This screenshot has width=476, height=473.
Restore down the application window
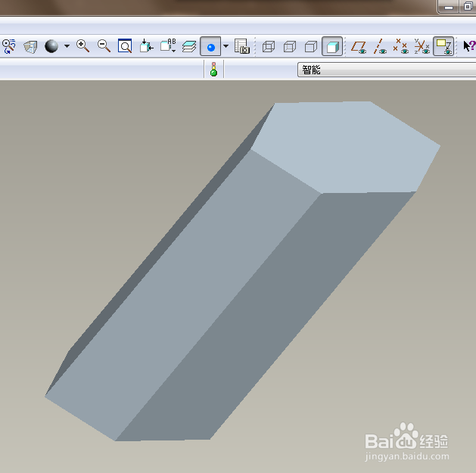[x=467, y=7]
